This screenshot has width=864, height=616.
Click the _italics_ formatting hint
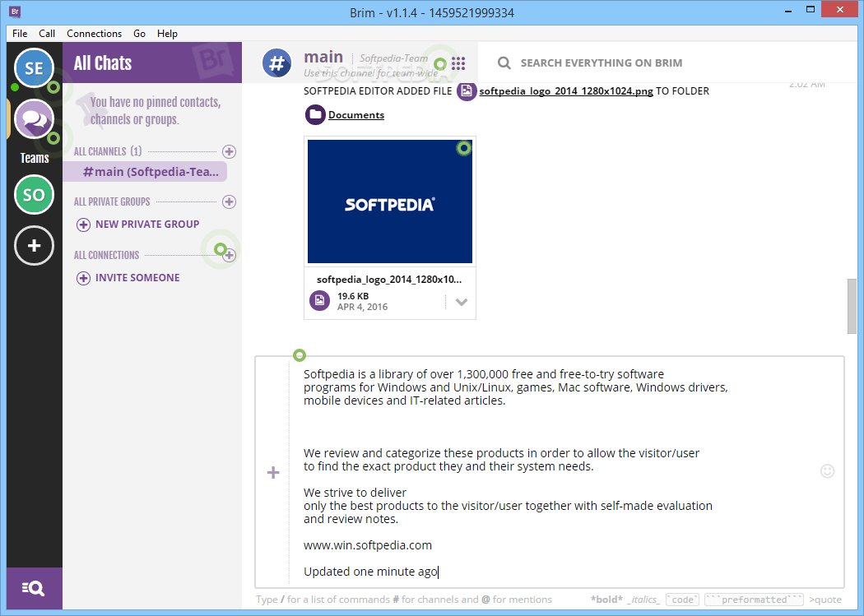coord(643,600)
